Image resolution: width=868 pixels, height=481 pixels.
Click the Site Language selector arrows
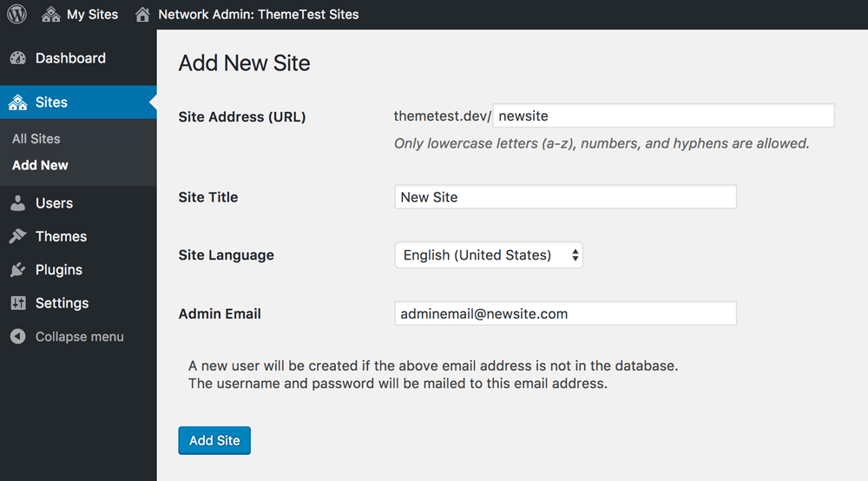coord(575,255)
